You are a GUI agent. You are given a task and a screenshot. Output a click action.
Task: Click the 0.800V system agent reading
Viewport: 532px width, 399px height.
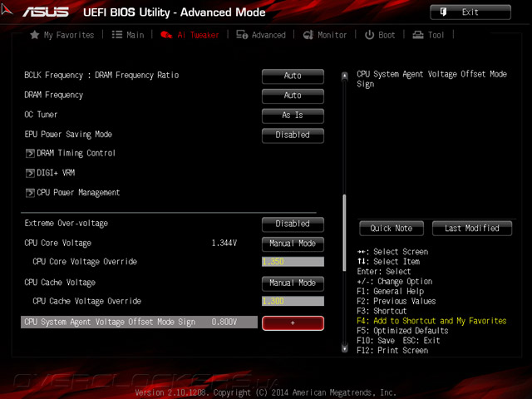(224, 322)
